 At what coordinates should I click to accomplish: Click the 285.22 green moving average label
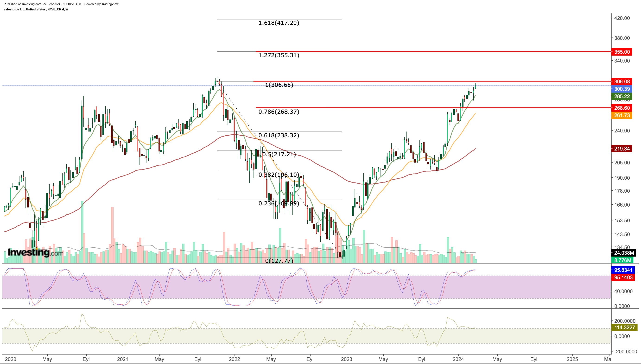point(622,96)
